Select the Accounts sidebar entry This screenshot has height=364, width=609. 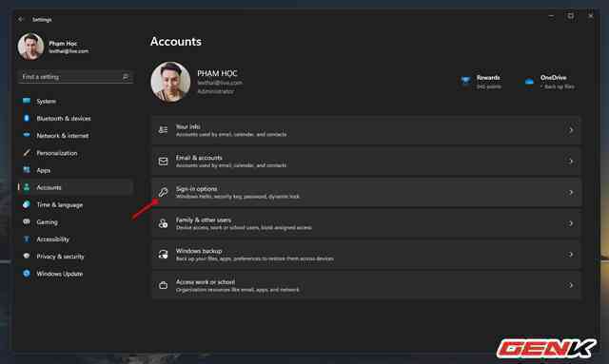tap(75, 187)
